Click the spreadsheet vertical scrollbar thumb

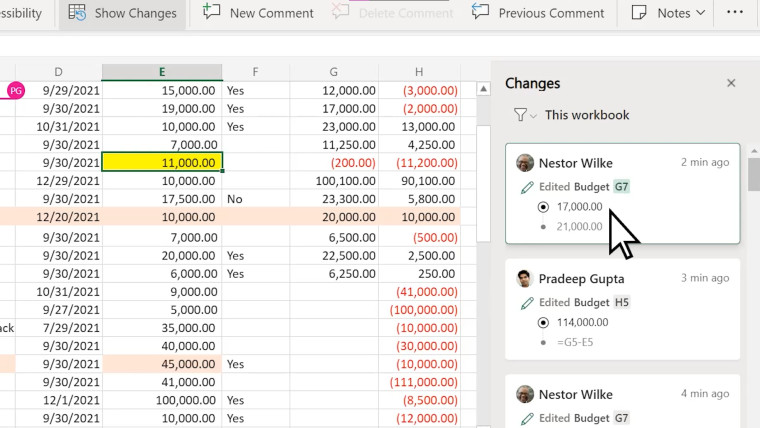(x=483, y=183)
